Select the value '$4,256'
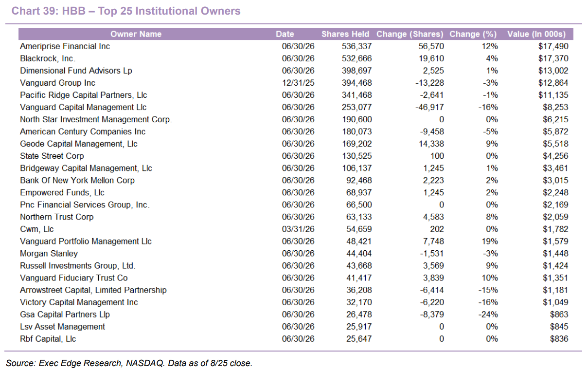588x371 pixels. point(555,156)
